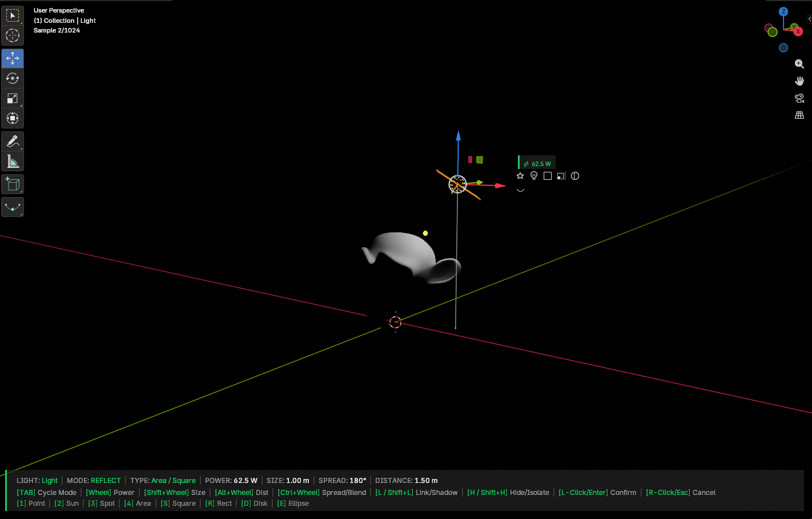
Task: Click the "LIGHT: Light" status entry
Action: click(x=37, y=481)
